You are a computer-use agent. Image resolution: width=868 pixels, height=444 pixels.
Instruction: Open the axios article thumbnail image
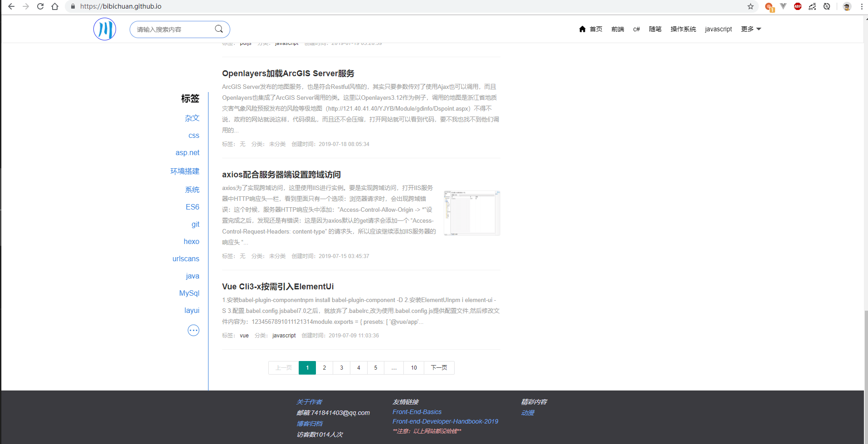point(472,213)
